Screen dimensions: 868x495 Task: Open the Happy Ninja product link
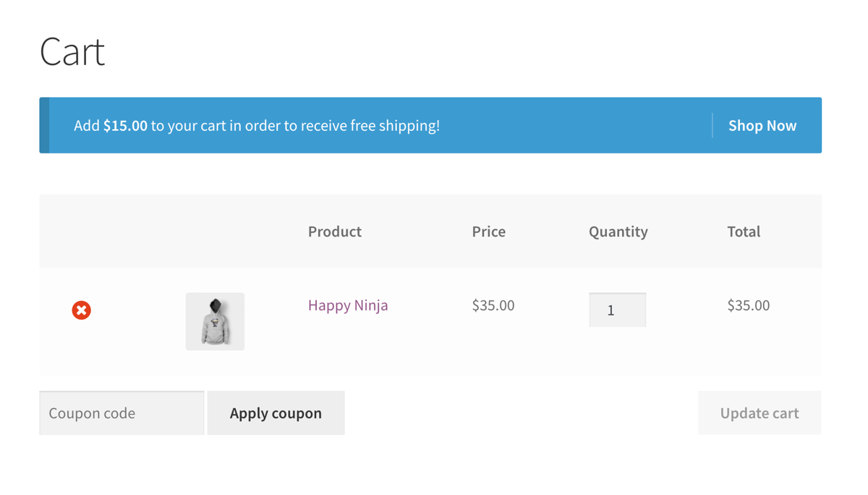pyautogui.click(x=348, y=305)
